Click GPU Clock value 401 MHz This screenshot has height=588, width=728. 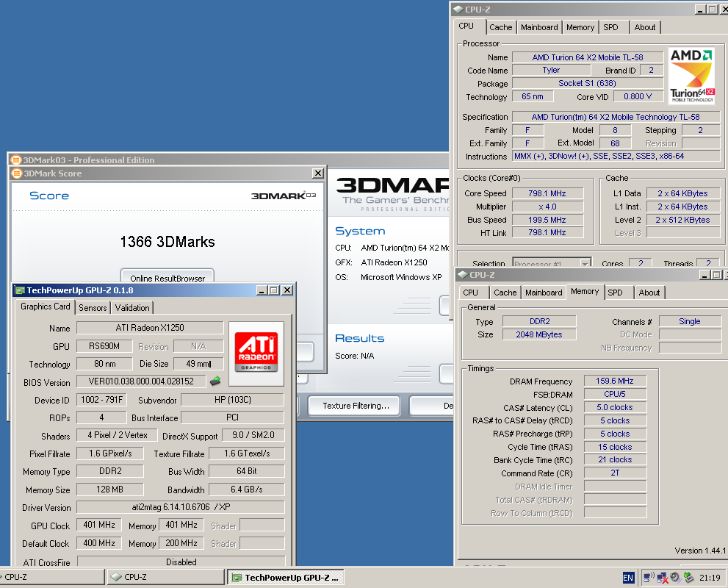point(99,525)
